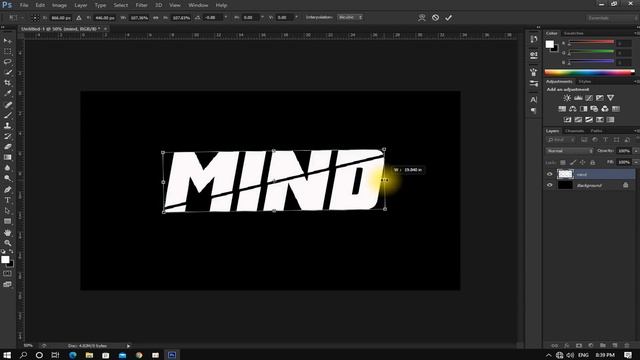640x360 pixels.
Task: Open the Filter menu
Action: click(x=141, y=5)
